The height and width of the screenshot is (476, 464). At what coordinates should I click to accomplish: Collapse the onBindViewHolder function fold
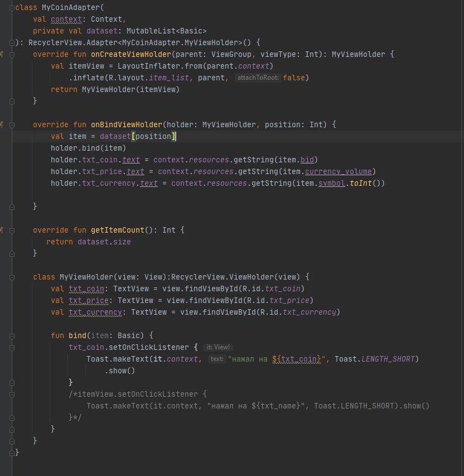[12, 125]
